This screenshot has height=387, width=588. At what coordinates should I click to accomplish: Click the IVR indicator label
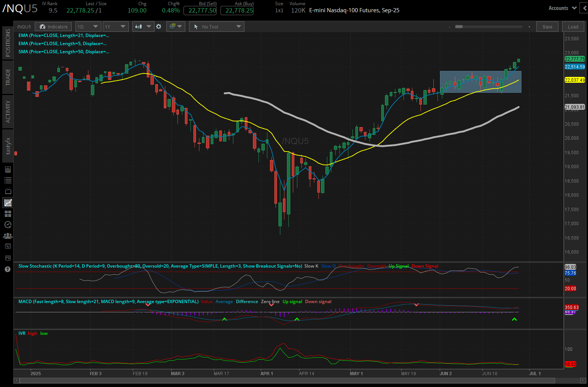[22, 333]
